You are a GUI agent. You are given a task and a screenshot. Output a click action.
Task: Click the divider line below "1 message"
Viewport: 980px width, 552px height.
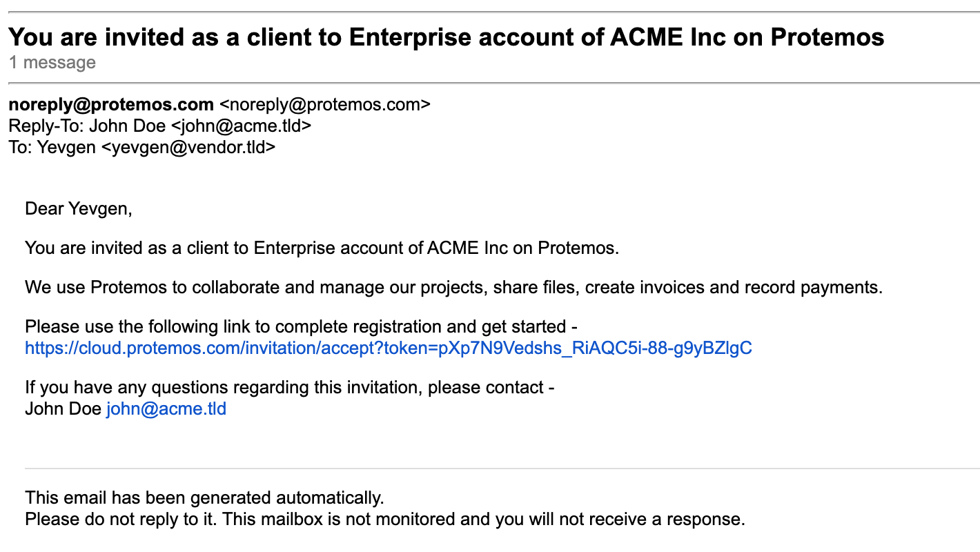pyautogui.click(x=490, y=83)
